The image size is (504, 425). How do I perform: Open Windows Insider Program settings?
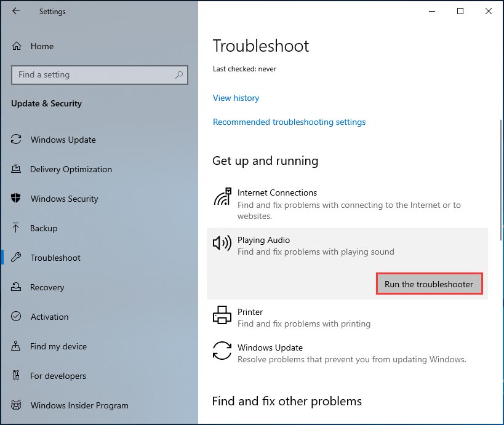(79, 405)
